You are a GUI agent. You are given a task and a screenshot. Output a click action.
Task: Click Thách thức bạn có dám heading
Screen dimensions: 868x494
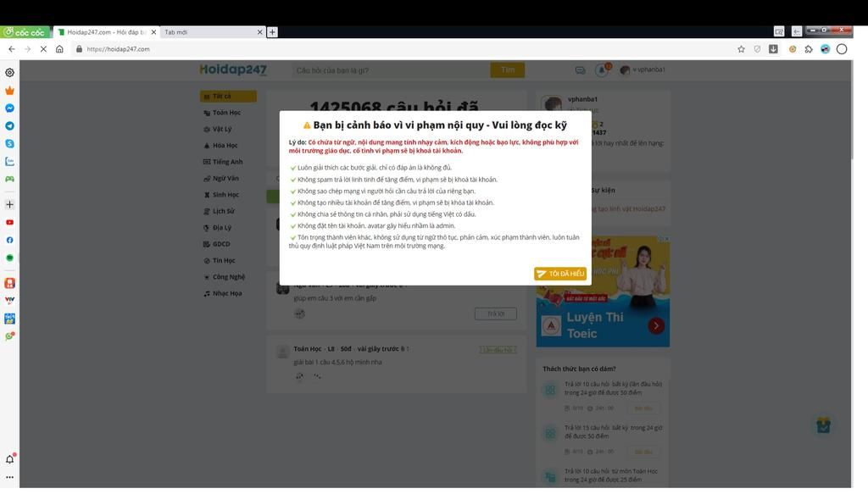pos(579,369)
